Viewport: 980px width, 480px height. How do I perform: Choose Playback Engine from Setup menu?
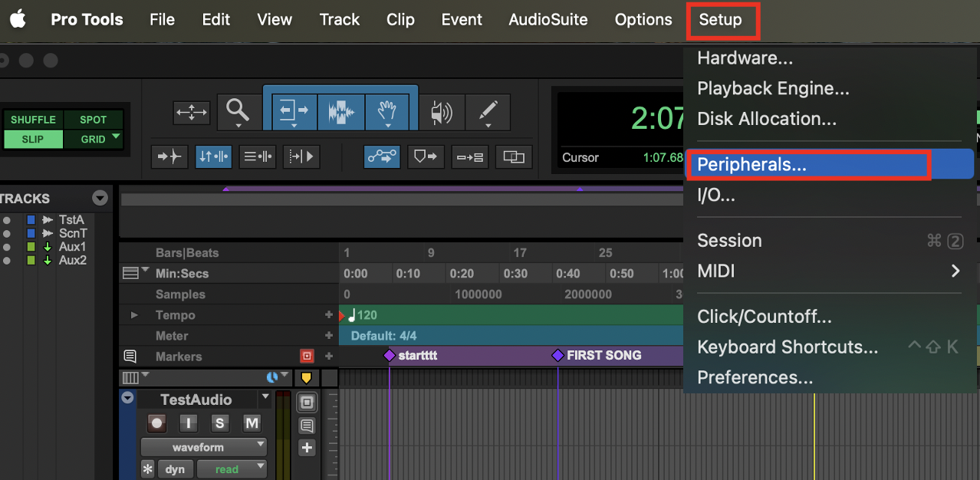pyautogui.click(x=830, y=88)
